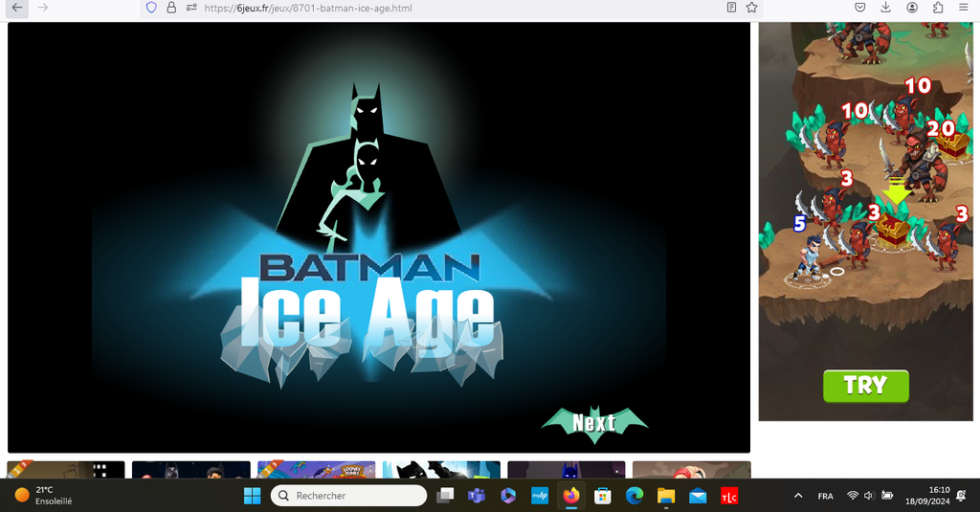980x512 pixels.
Task: Toggle reader view in the address bar
Action: [731, 8]
